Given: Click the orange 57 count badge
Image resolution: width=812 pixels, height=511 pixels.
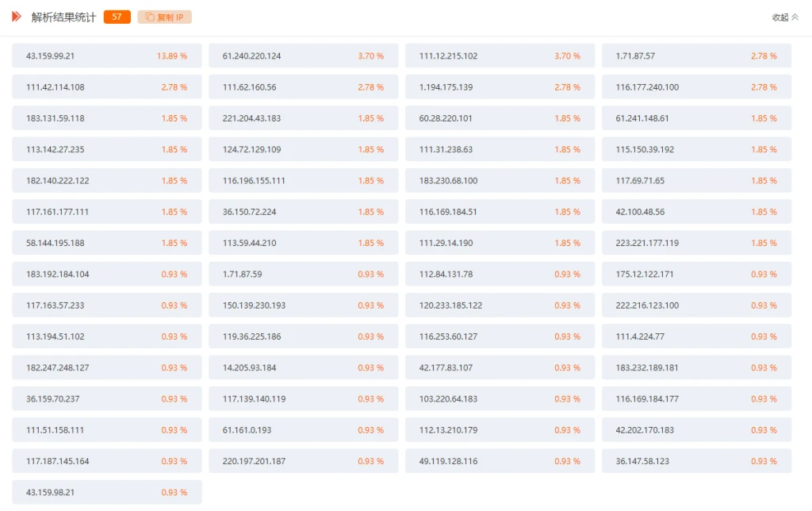Looking at the screenshot, I should (117, 17).
